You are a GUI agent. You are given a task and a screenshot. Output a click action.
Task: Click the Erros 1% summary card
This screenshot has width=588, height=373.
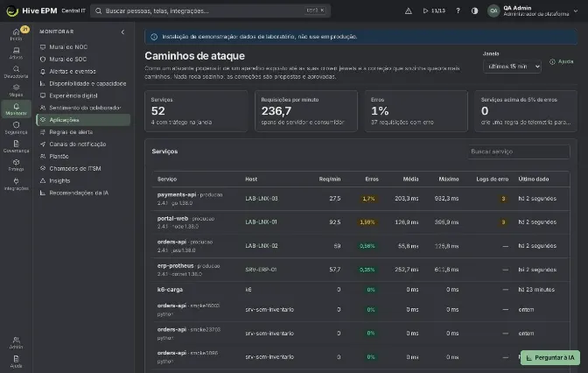point(416,111)
